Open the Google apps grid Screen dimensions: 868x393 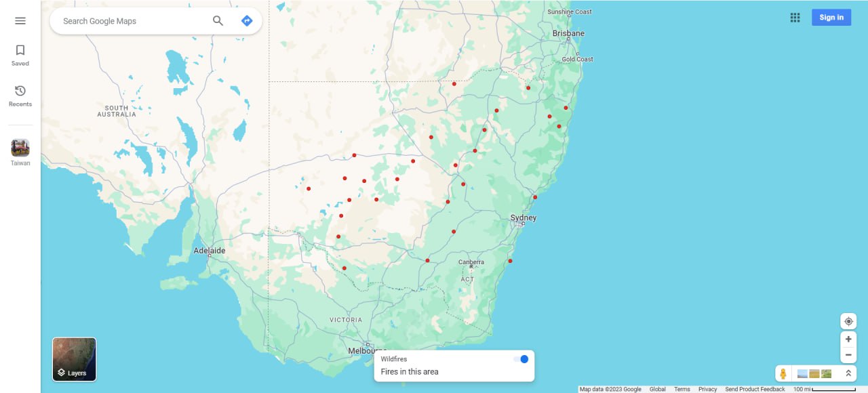click(795, 18)
